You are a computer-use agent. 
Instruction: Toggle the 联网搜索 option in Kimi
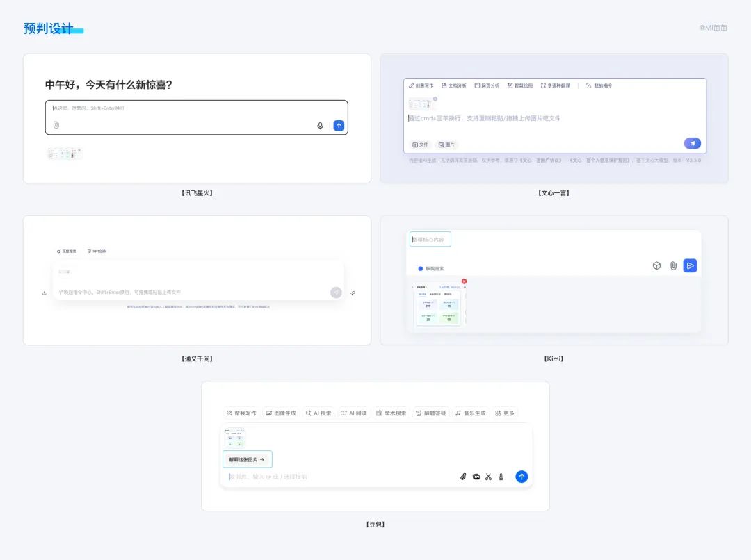point(431,269)
